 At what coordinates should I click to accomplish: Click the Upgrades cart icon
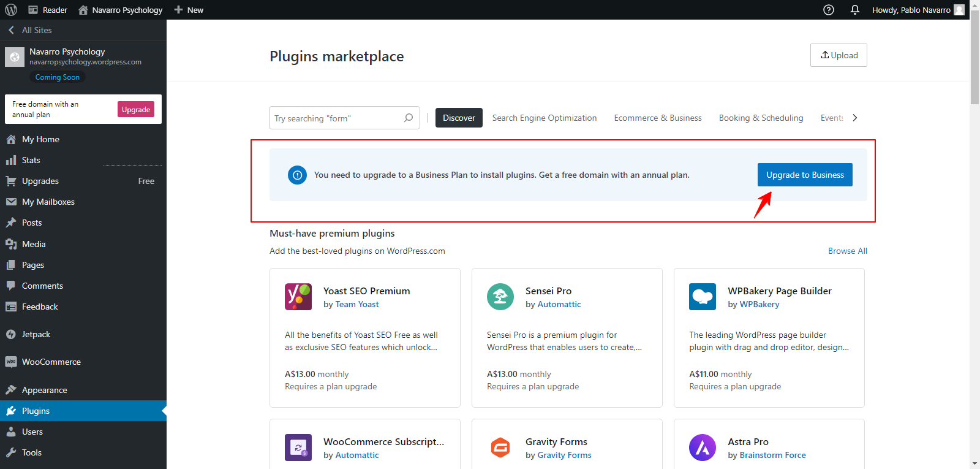pos(11,181)
